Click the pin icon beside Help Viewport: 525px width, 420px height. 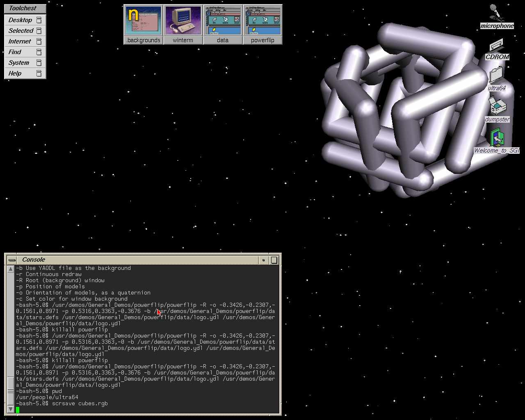click(x=39, y=73)
